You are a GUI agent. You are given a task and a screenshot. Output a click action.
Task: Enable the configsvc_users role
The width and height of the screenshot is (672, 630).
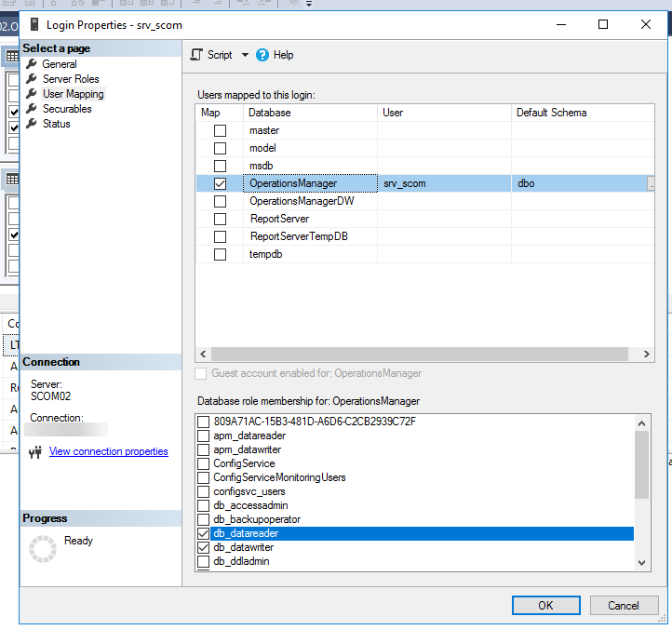click(203, 491)
